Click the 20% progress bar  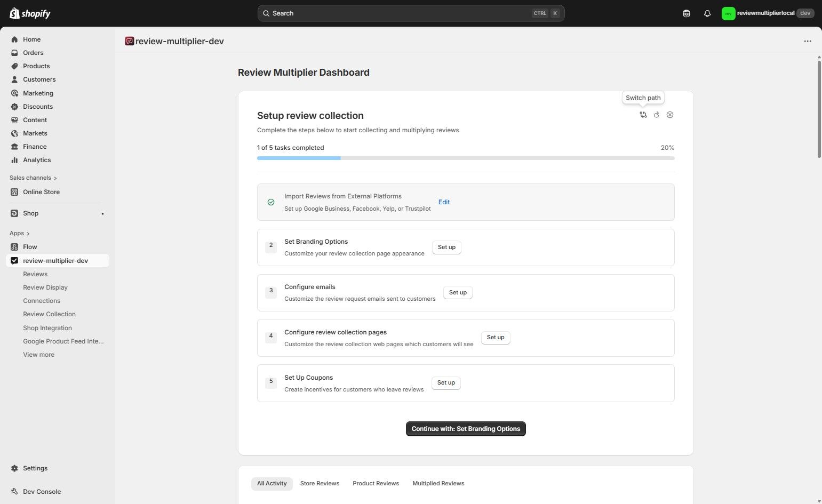[x=466, y=158]
